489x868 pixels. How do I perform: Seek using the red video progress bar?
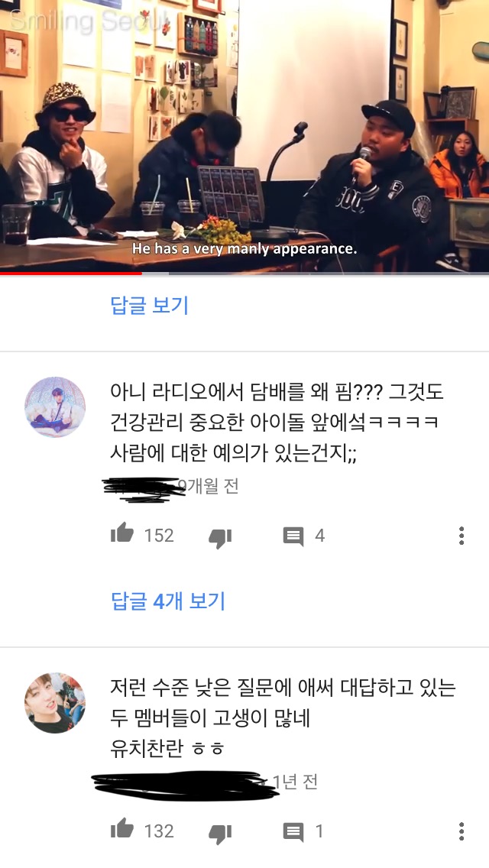tap(244, 273)
